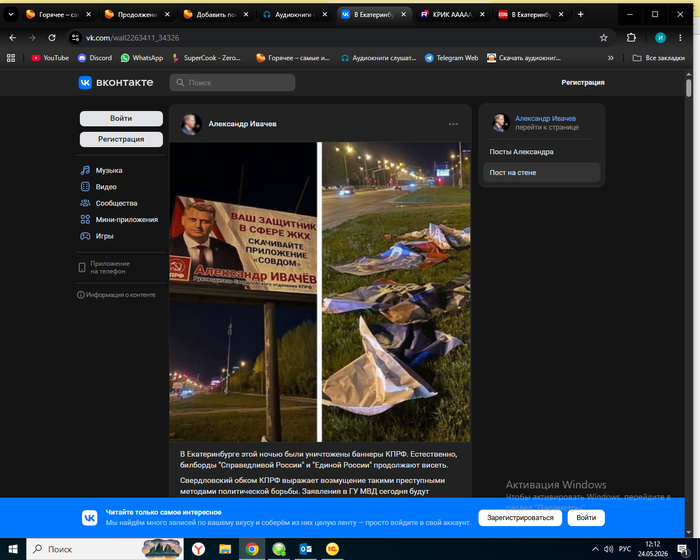
Task: Open the Chrome extensions puzzle icon
Action: coord(631,38)
